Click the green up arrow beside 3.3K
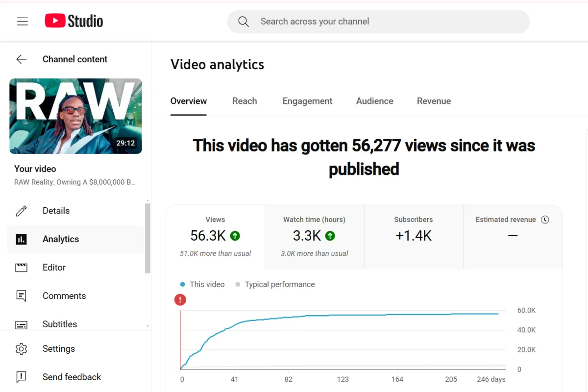The image size is (588, 392). pos(330,236)
